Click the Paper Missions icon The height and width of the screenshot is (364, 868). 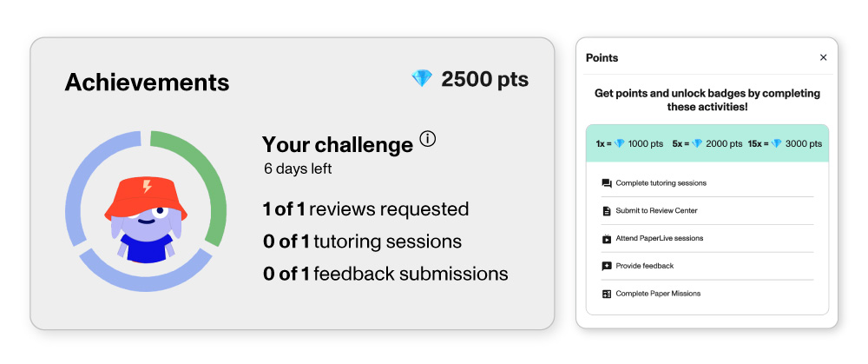click(607, 294)
